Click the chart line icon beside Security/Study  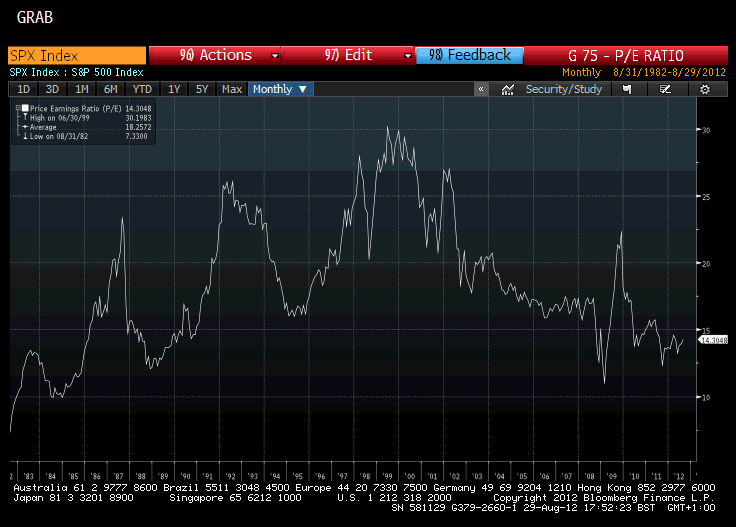(507, 89)
